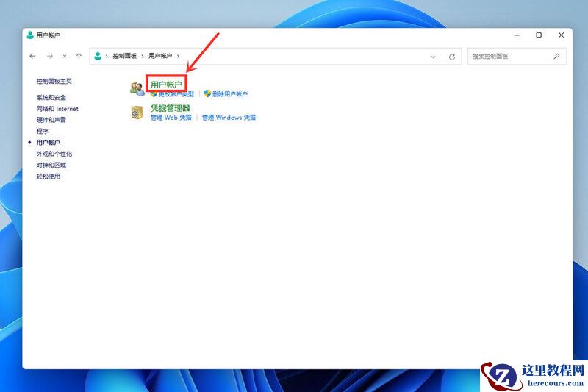Go back with the back arrow
Image resolution: width=588 pixels, height=392 pixels.
[32, 57]
